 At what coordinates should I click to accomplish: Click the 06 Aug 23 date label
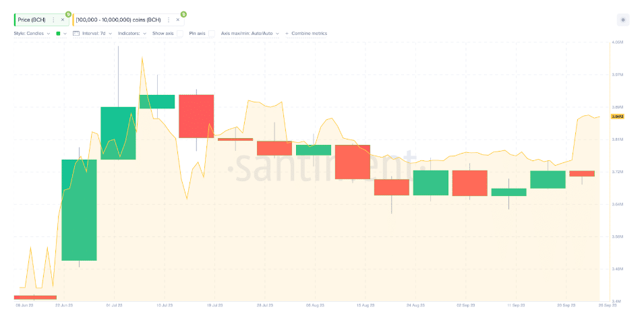315,305
